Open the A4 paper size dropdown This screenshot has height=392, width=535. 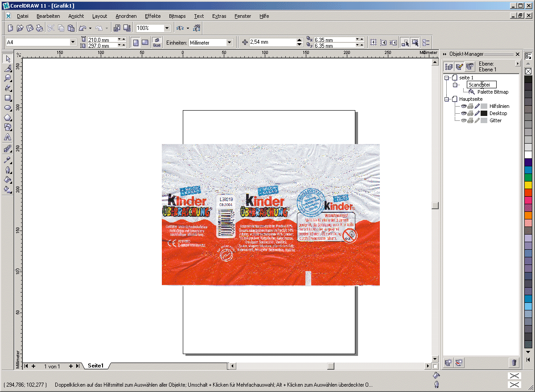click(73, 42)
